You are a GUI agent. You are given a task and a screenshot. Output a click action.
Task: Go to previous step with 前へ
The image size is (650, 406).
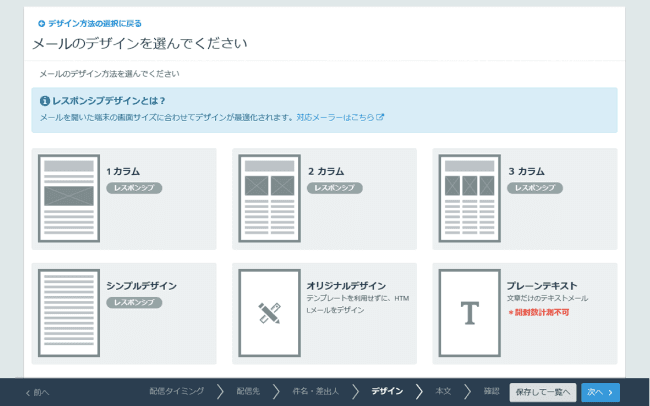(x=37, y=392)
